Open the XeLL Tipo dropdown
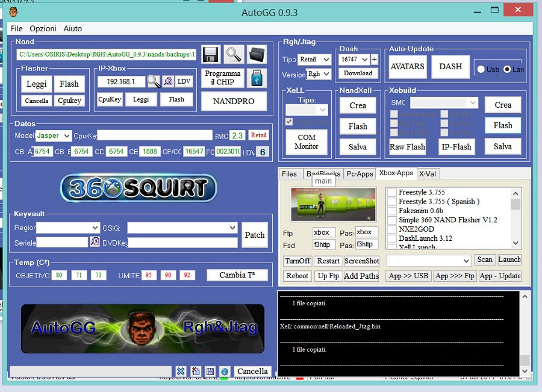 tap(307, 110)
